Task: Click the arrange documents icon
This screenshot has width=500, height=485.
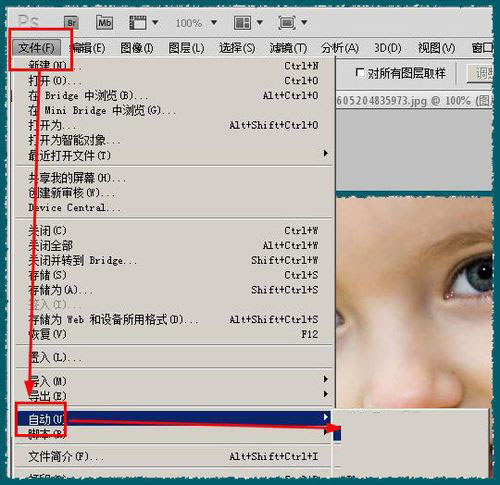Action: (242, 23)
